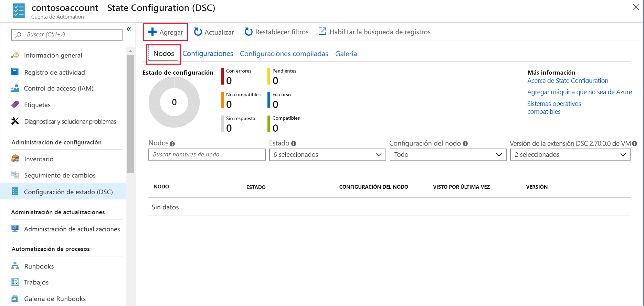644x306 pixels.
Task: Click CONFIGURACIÓN DEL NODO column header
Action: 373,187
